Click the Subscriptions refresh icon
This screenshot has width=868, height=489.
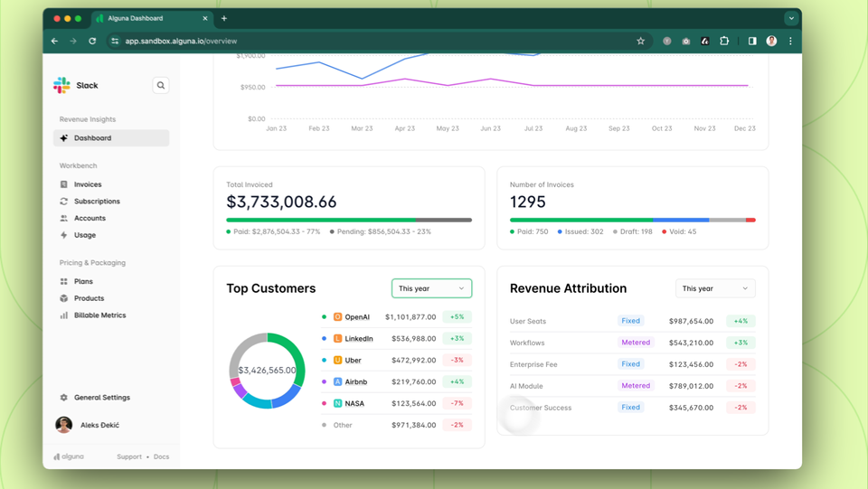point(63,202)
